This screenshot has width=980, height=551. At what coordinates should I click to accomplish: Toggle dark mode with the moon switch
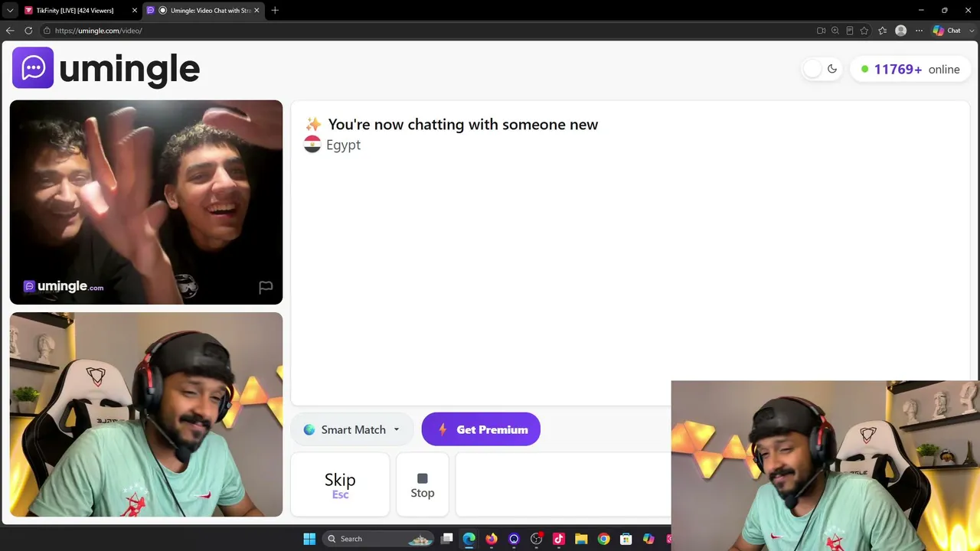pos(822,69)
